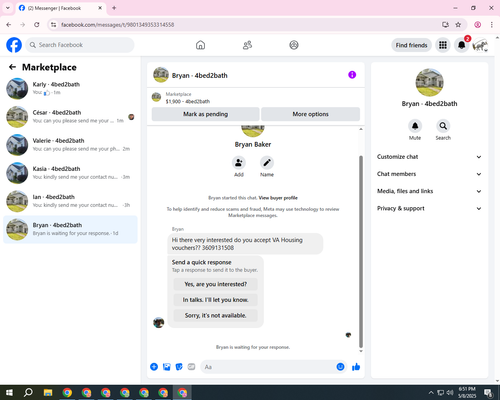This screenshot has height=400, width=500.
Task: Reload the page
Action: click(x=37, y=25)
